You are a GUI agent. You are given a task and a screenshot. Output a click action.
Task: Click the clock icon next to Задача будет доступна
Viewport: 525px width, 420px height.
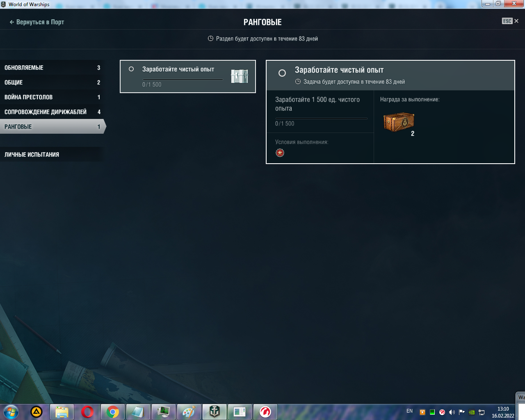pyautogui.click(x=298, y=82)
